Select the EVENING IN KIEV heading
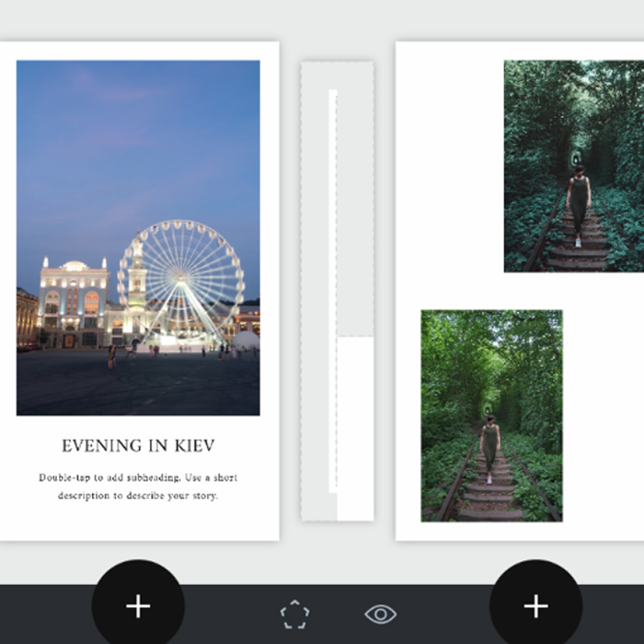The image size is (644, 644). tap(138, 445)
